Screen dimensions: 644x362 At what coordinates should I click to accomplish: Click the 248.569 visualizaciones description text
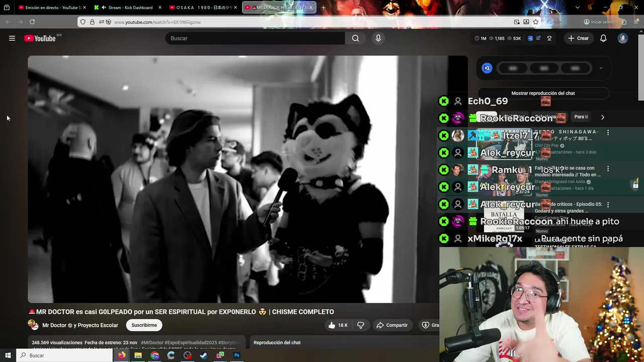(57, 342)
